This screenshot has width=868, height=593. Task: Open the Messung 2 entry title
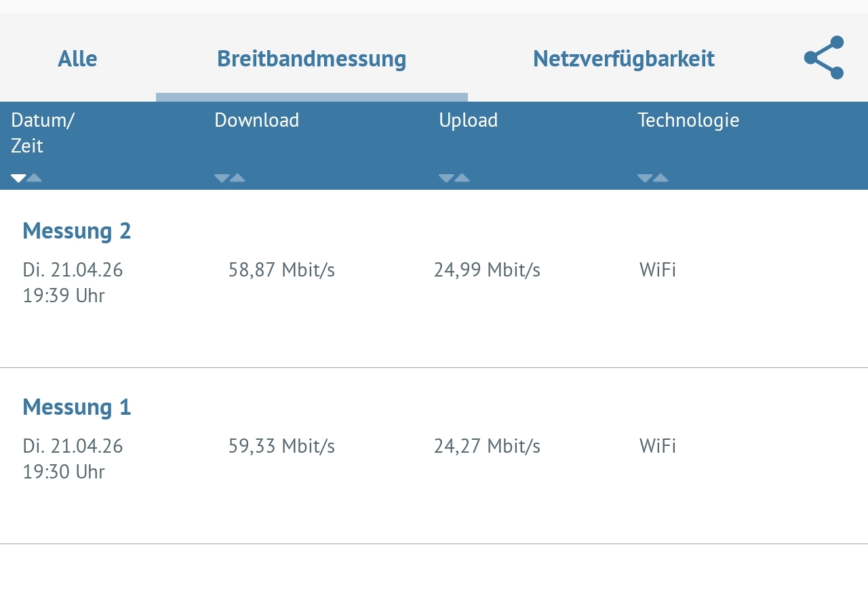click(77, 231)
